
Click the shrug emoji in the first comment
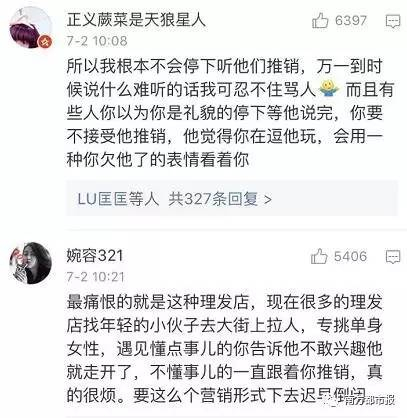click(x=329, y=89)
